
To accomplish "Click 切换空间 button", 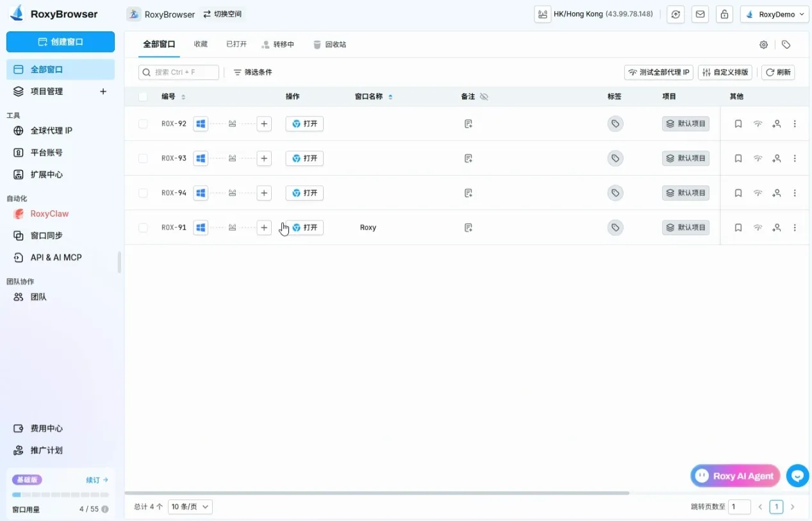I will tap(222, 14).
